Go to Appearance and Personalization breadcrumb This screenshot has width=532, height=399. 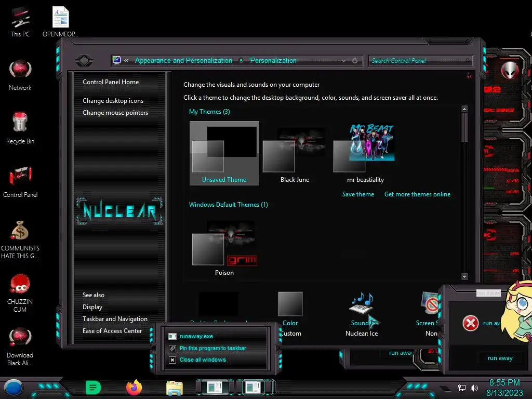(183, 60)
